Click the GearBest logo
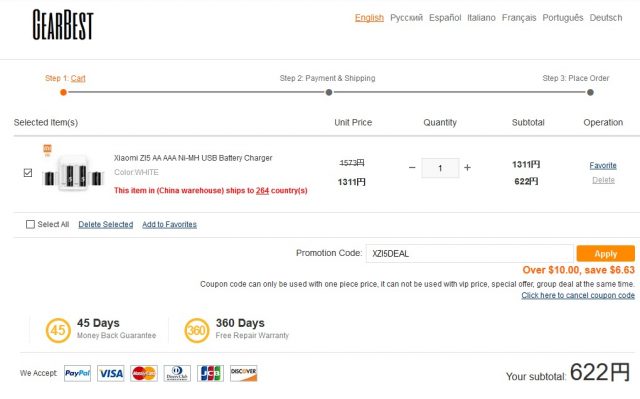The height and width of the screenshot is (399, 640). (x=63, y=25)
